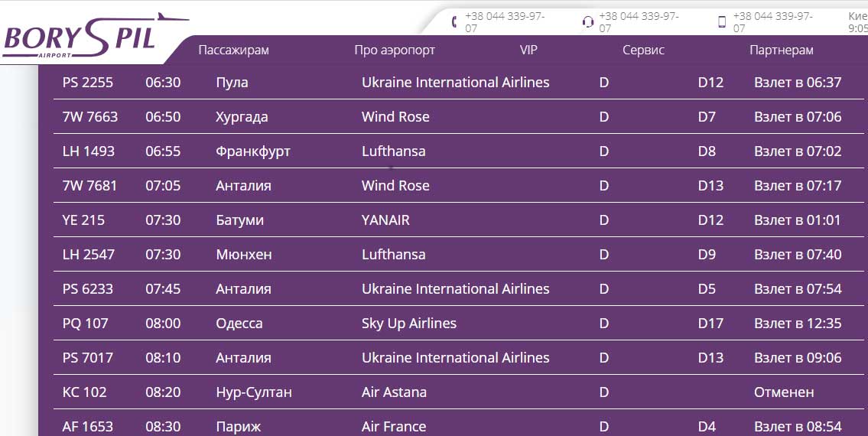
Task: Click destination Пула
Action: click(232, 83)
